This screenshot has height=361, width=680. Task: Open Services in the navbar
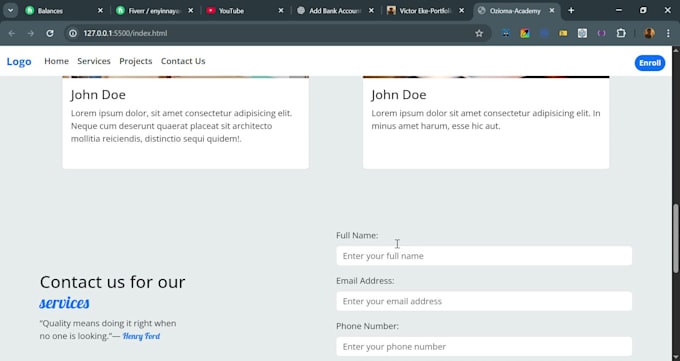(94, 61)
